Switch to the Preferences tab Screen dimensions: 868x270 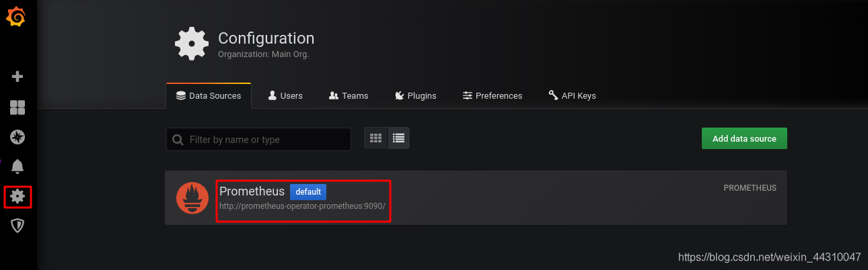(x=493, y=96)
